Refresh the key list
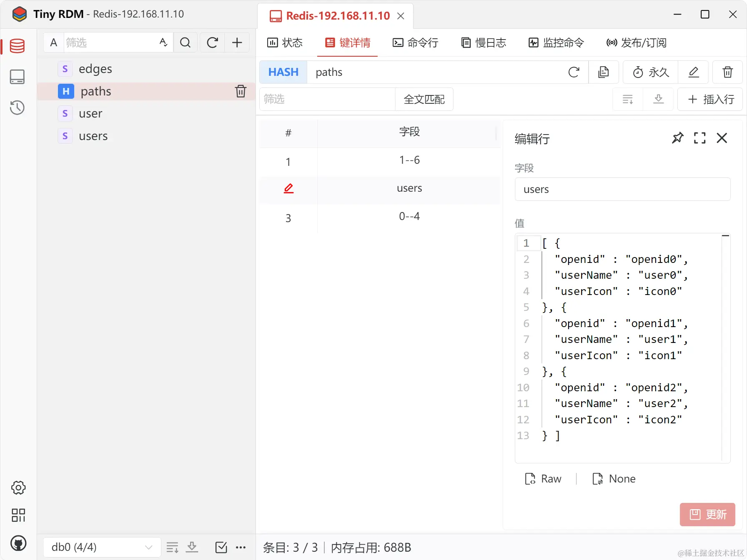The image size is (747, 560). pyautogui.click(x=212, y=42)
